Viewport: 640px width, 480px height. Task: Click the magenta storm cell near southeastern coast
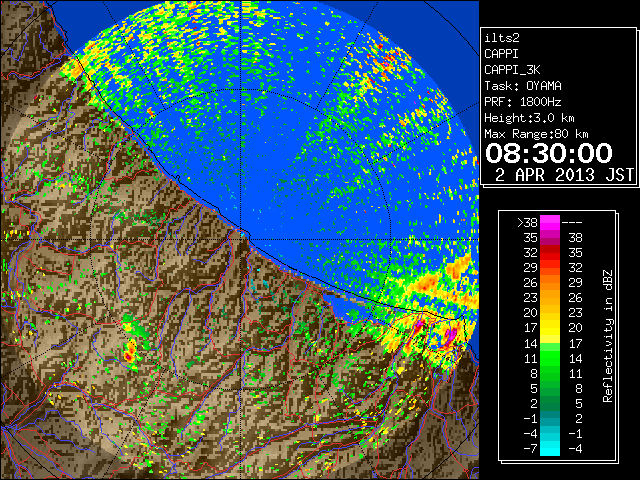(x=450, y=336)
